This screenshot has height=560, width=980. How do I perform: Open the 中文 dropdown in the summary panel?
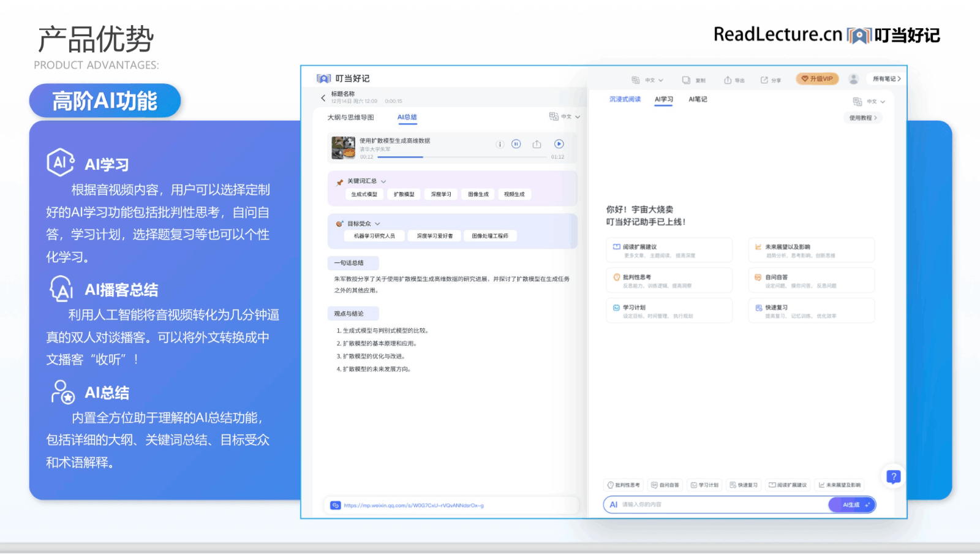(x=571, y=116)
